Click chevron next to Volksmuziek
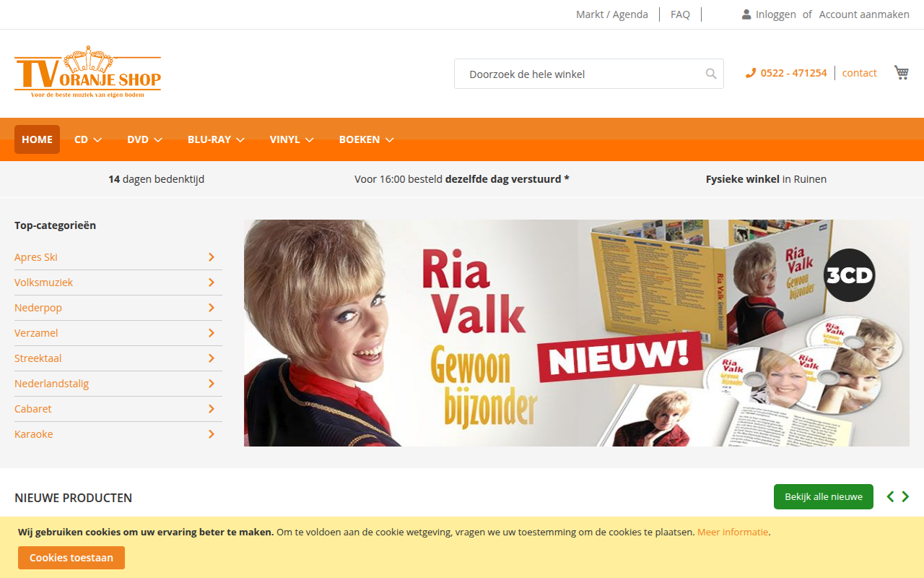The height and width of the screenshot is (578, 924). point(212,282)
